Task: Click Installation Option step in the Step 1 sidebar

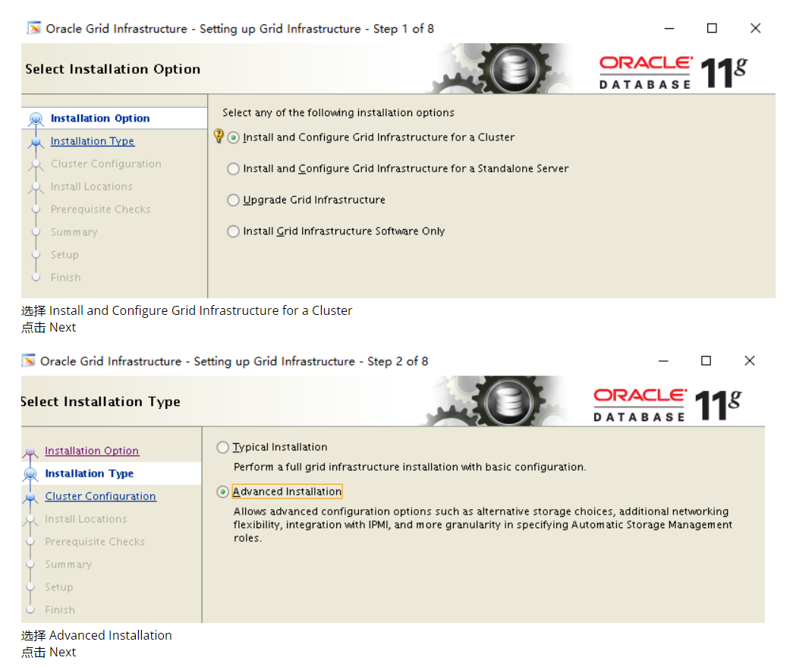Action: pyautogui.click(x=100, y=118)
